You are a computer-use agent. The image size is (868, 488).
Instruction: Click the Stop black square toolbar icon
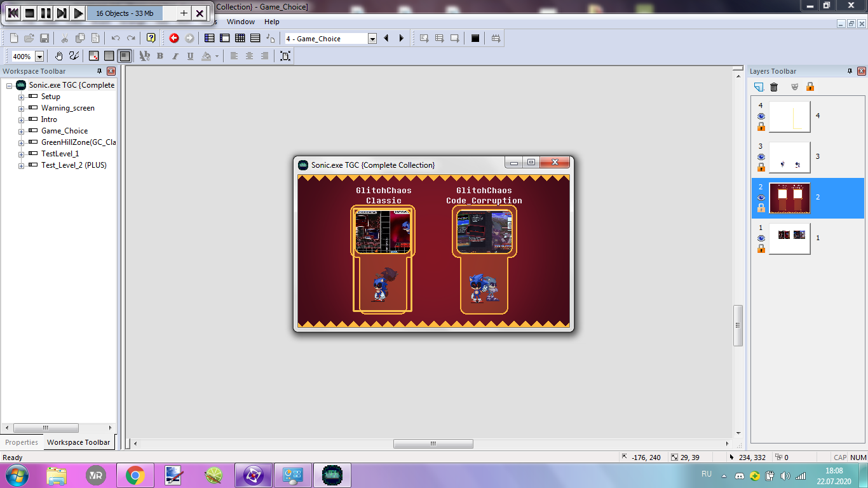(x=475, y=38)
